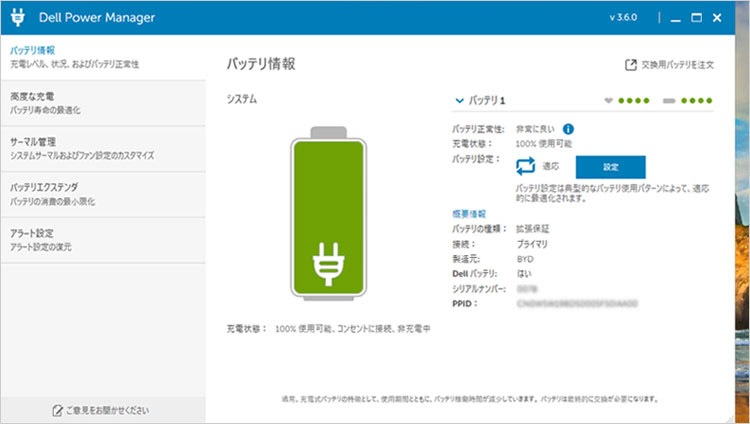Click the はい Dell battery value
750x424 pixels.
tap(524, 274)
